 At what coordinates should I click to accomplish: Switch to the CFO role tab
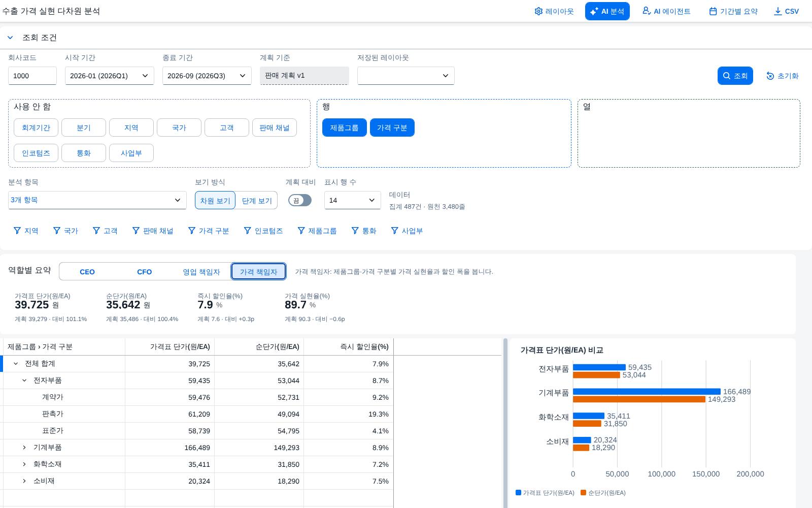145,272
